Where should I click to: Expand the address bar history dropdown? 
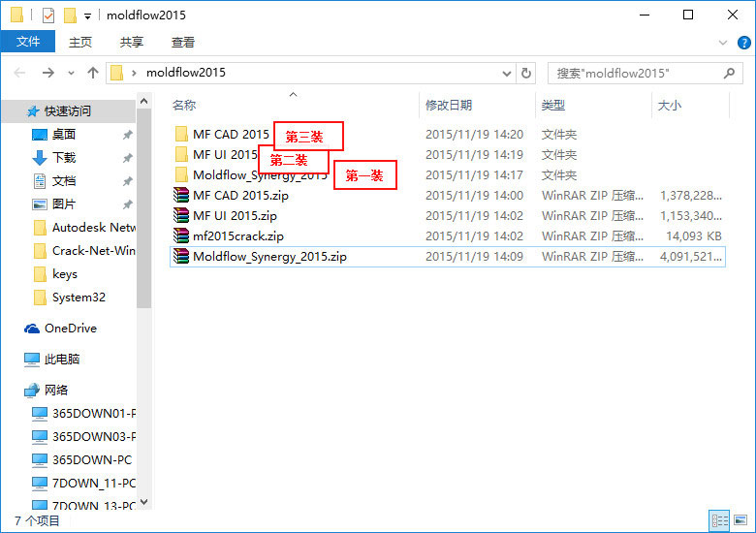[506, 74]
